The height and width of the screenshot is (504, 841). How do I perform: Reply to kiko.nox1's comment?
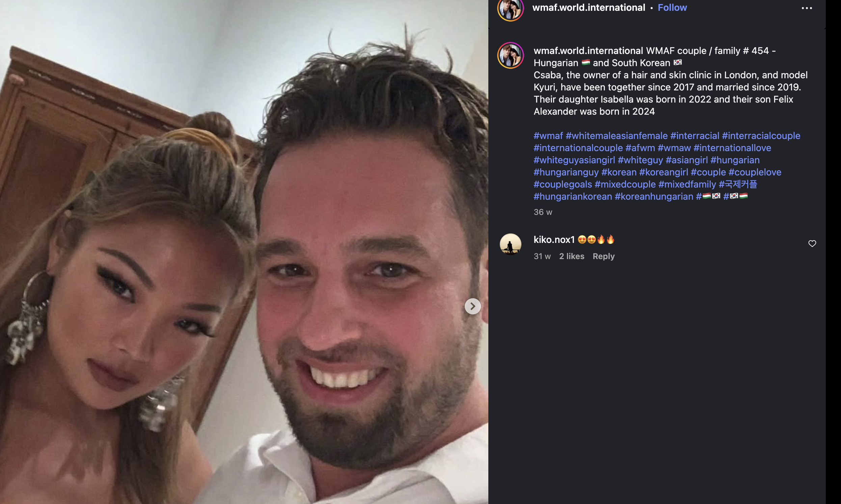[603, 256]
